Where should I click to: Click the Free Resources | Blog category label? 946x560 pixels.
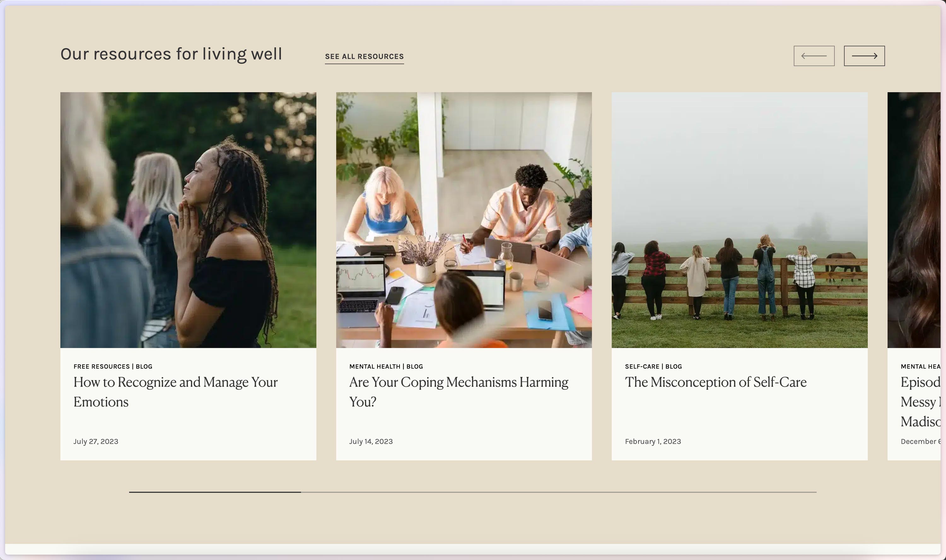click(113, 367)
